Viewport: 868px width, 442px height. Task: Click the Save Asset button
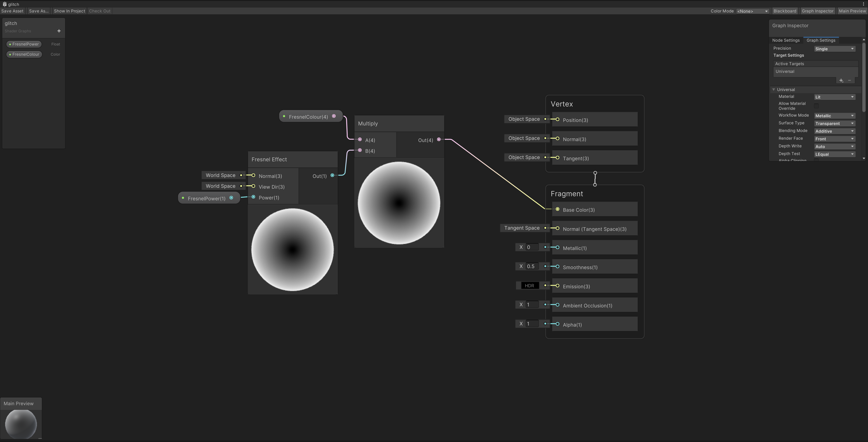point(12,11)
